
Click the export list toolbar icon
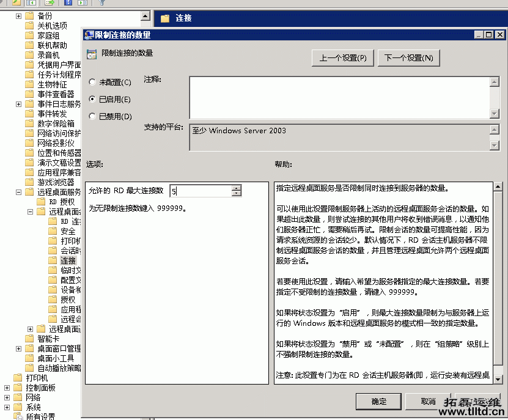point(48,4)
